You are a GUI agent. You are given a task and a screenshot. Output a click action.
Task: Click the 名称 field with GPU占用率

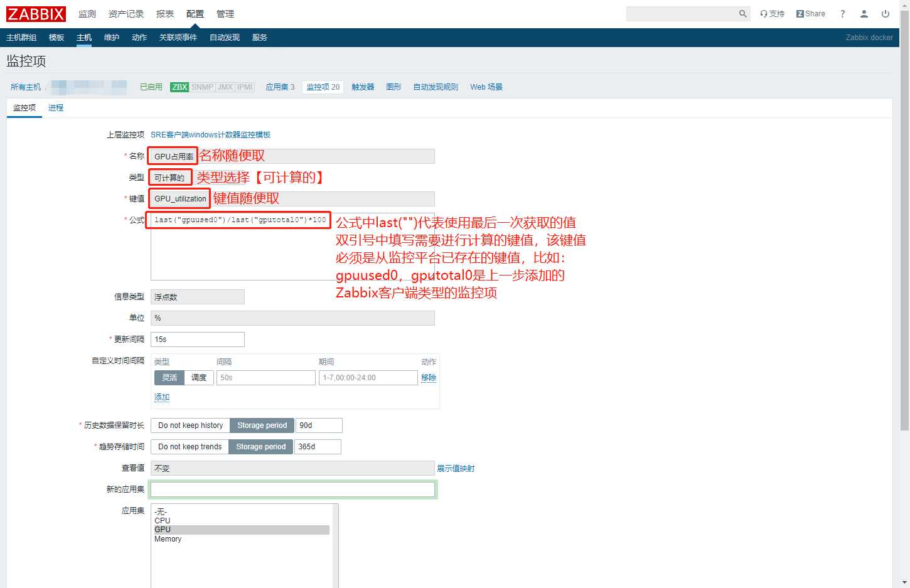point(292,156)
